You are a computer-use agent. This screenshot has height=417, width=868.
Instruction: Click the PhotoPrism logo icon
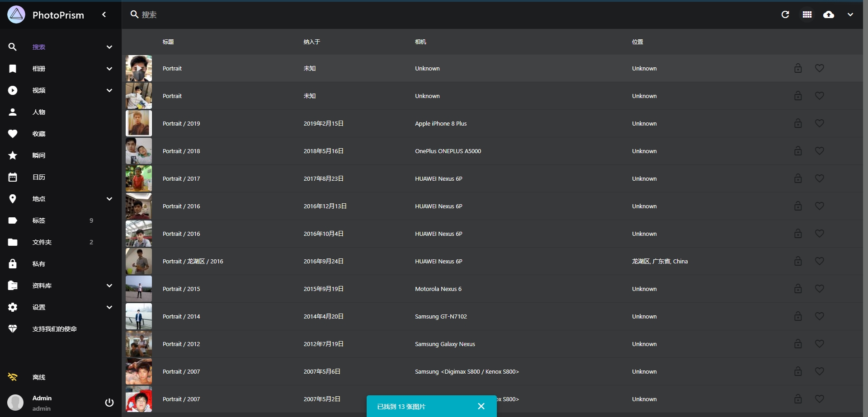pos(16,15)
